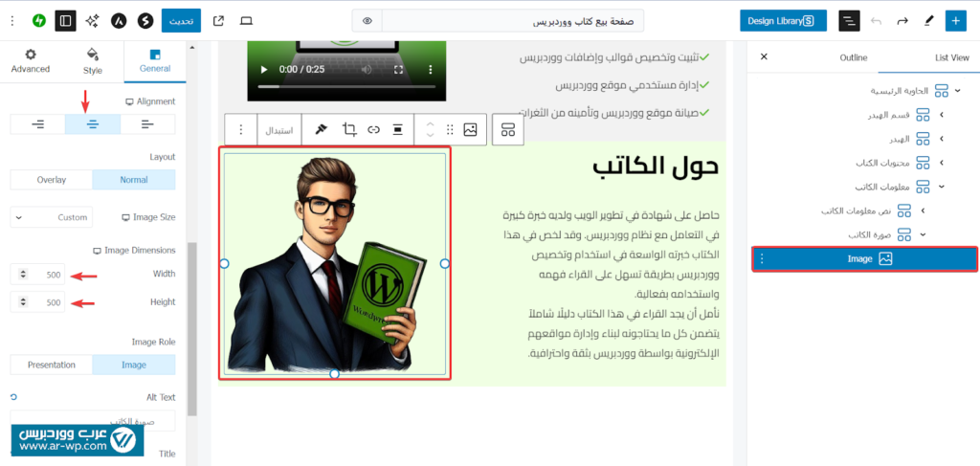Choose the Overlay layout option
980x466 pixels.
pyautogui.click(x=52, y=179)
